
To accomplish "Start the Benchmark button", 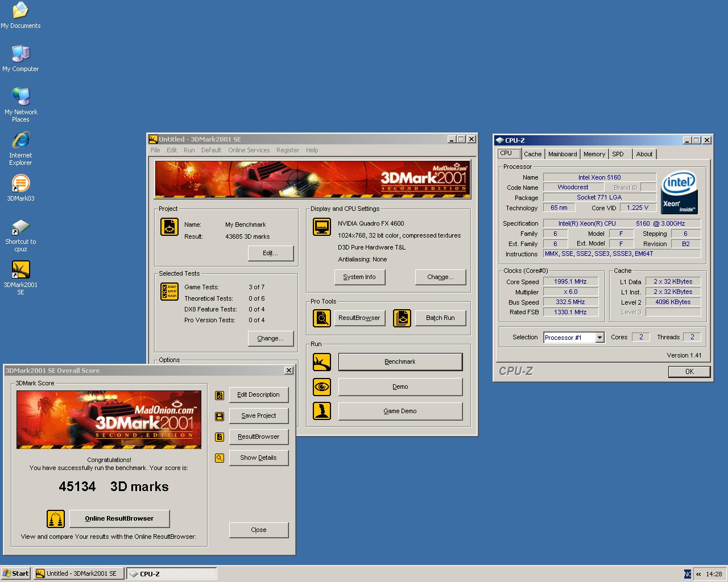I will pos(400,361).
